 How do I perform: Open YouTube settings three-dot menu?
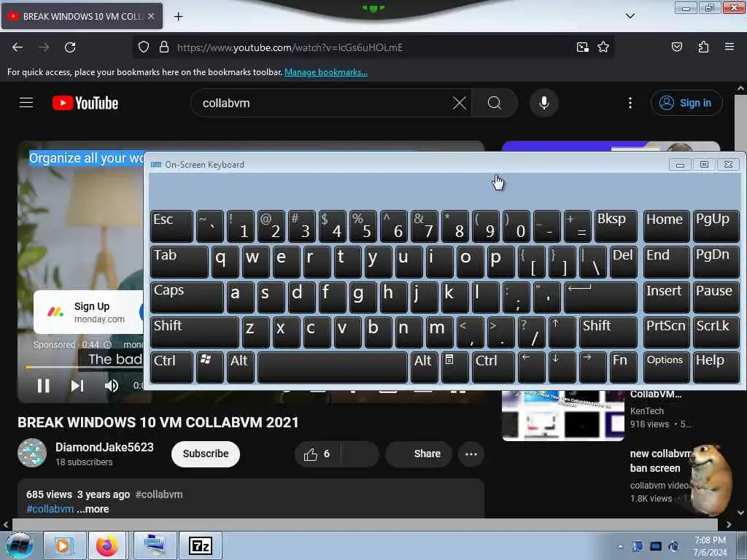coord(630,103)
